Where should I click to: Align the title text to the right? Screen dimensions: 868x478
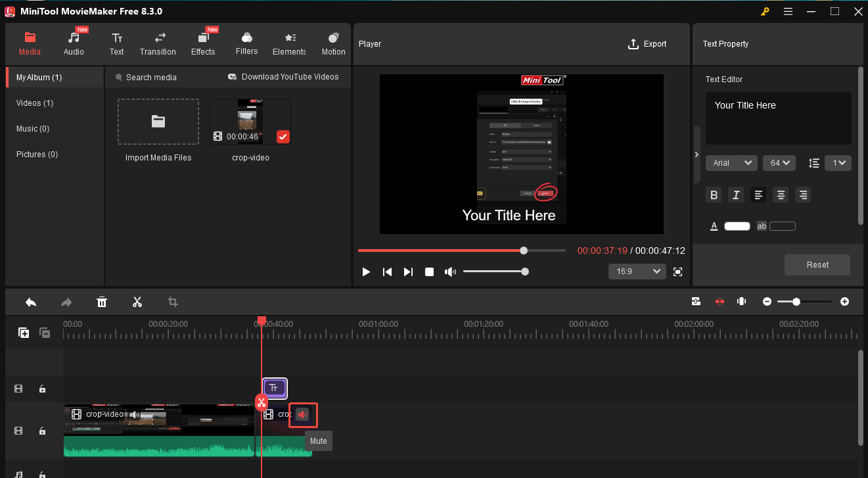pyautogui.click(x=802, y=195)
